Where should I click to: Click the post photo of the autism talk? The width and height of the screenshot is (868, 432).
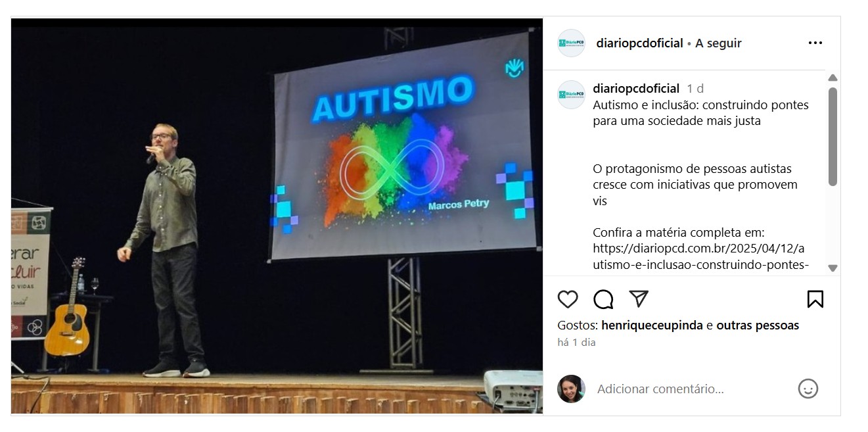(277, 216)
